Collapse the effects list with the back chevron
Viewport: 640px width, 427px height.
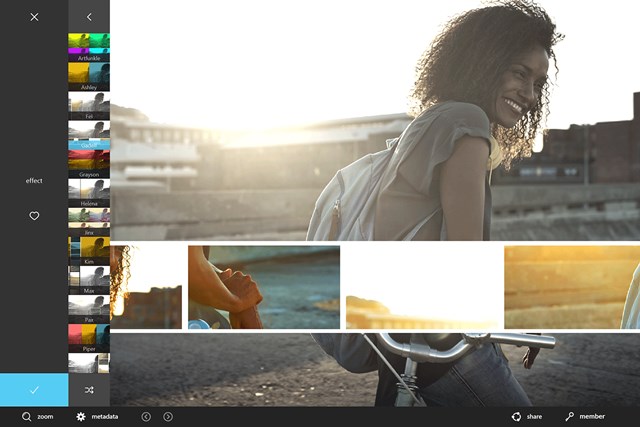click(x=89, y=17)
